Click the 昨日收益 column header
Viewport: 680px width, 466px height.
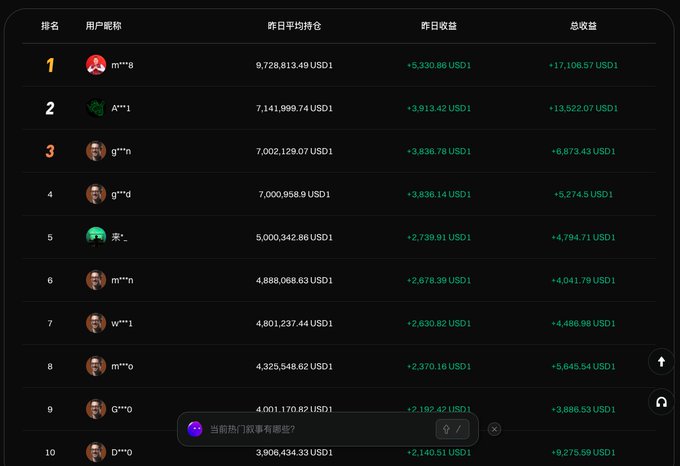[x=439, y=26]
